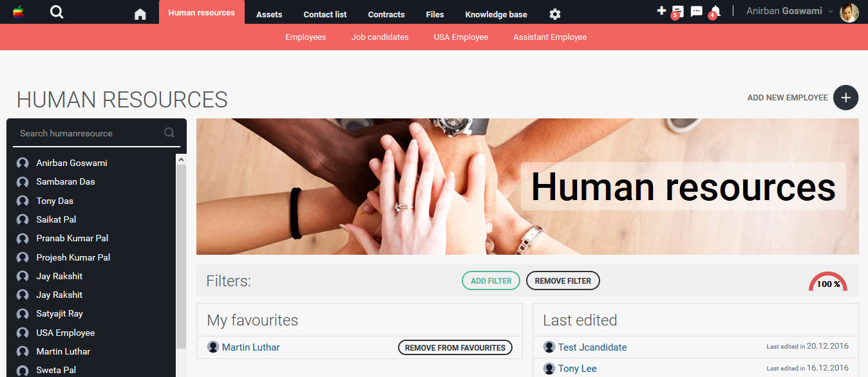This screenshot has height=377, width=868.
Task: Click the avatar icon beside USA Employee in list
Action: click(x=23, y=333)
